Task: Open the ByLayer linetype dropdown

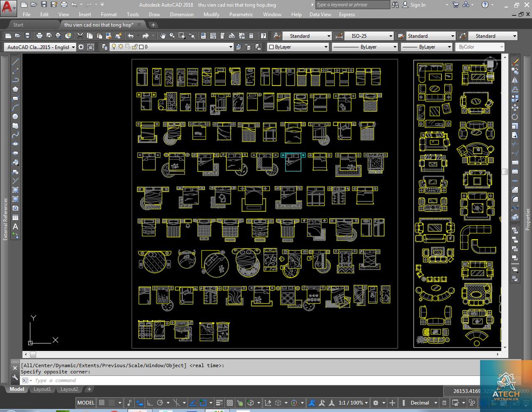Action: tap(365, 47)
